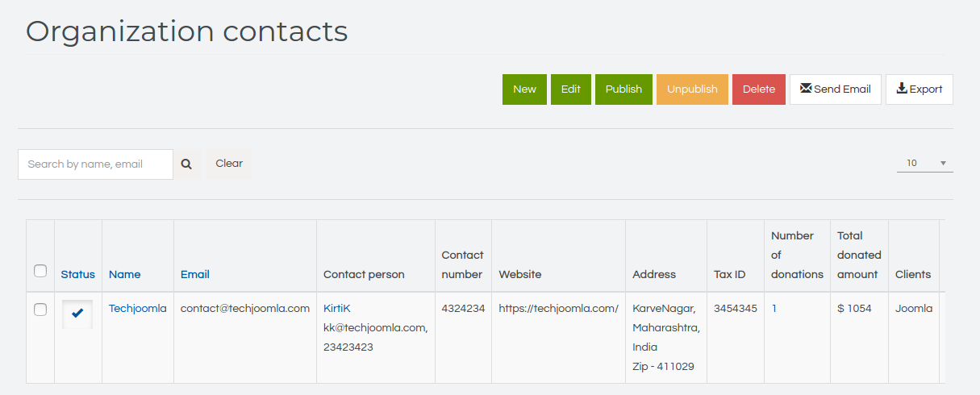
Task: Select all rows with header checkbox
Action: pos(40,271)
